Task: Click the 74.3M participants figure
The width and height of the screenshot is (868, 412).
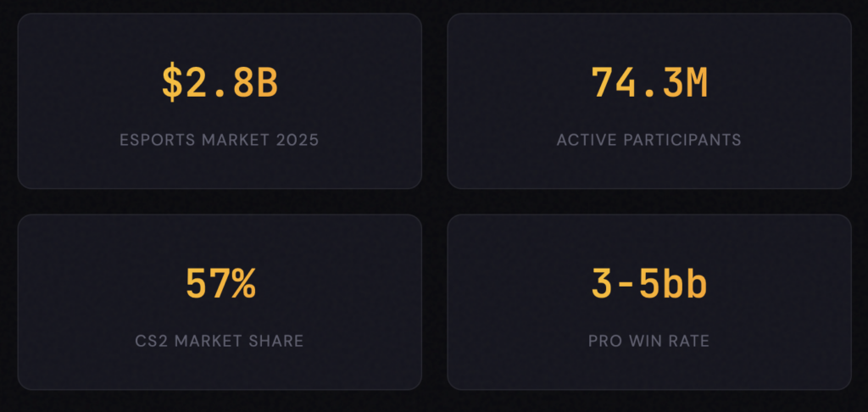Action: 649,82
